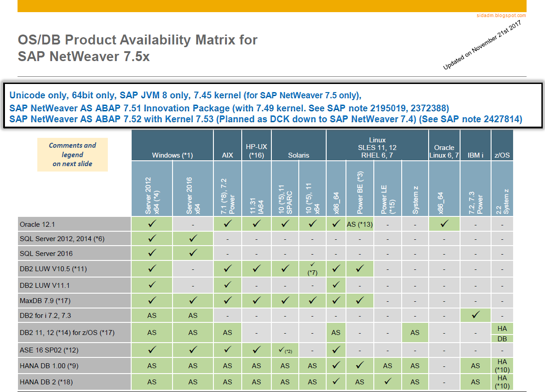Select the checkmark for HANA DB 2 on Power LE
Viewport: 545px width, 392px height.
click(x=387, y=382)
